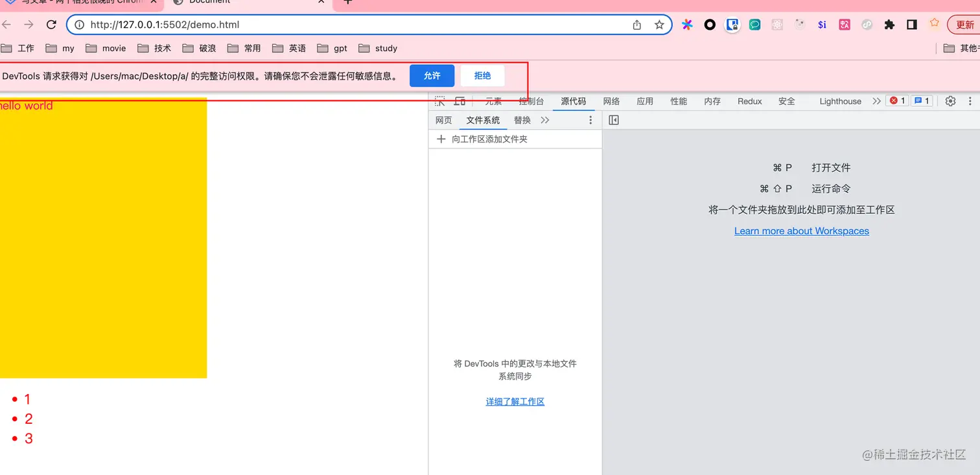Screen dimensions: 980x475
Task: Open the study bookmark folder
Action: 378,48
